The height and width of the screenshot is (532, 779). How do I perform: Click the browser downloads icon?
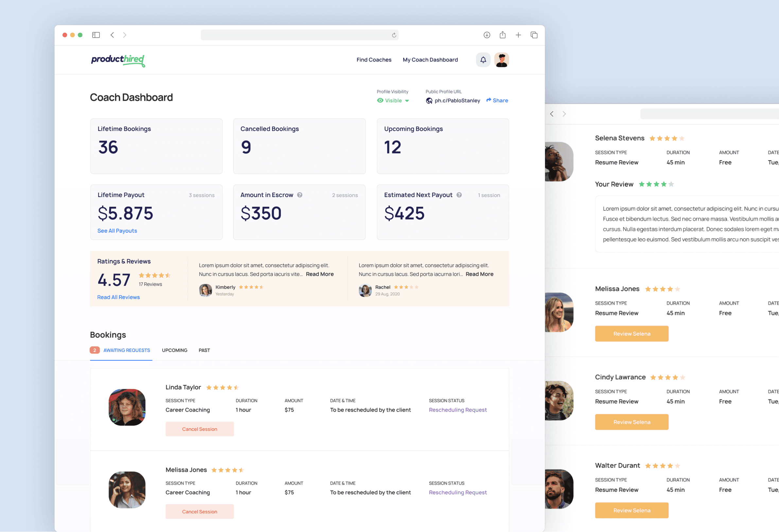(x=487, y=35)
